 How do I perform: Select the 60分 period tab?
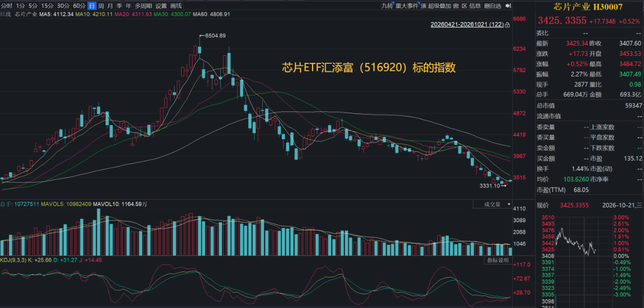79,6
